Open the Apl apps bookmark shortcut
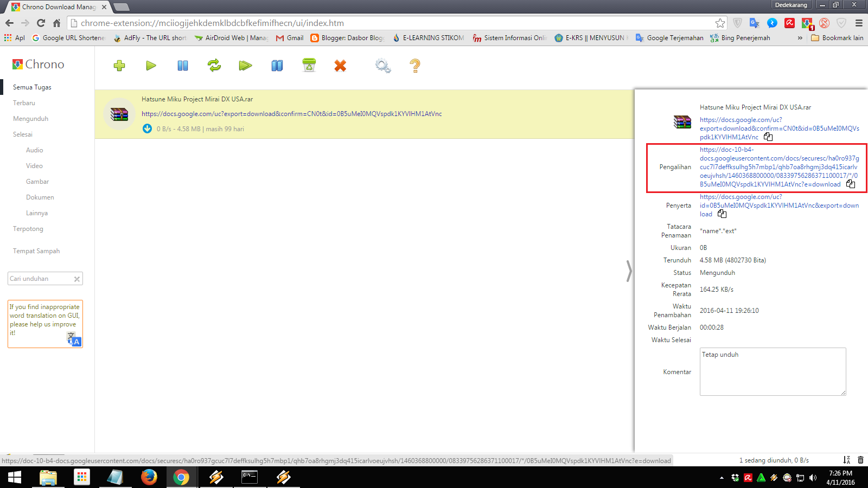Image resolution: width=868 pixels, height=488 pixels. (15, 38)
